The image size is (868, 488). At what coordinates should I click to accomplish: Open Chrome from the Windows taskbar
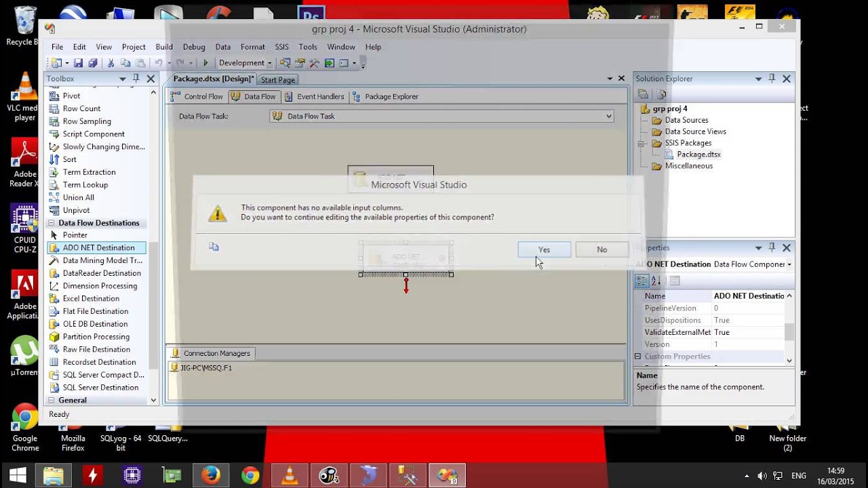click(x=250, y=476)
